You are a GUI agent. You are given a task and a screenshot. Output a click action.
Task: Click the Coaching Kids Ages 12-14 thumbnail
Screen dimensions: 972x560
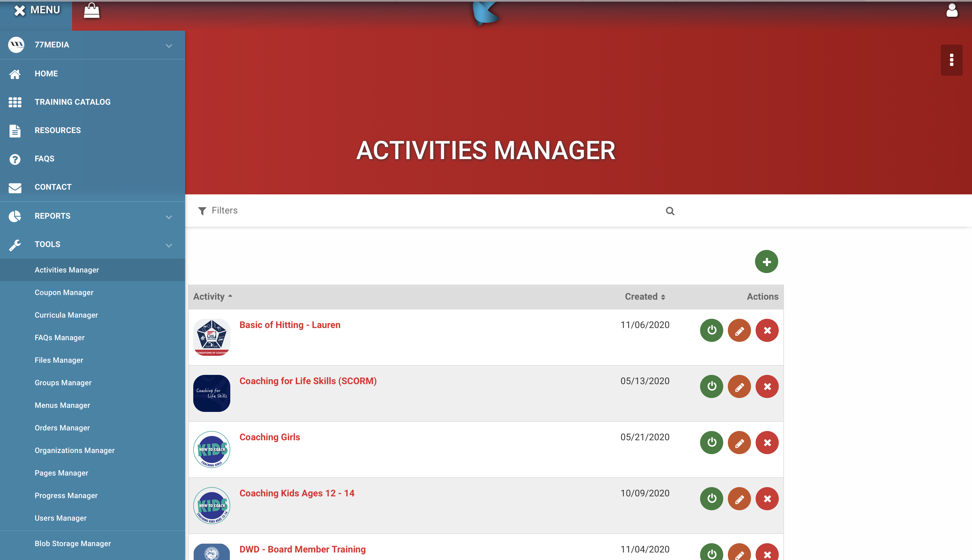pos(211,505)
